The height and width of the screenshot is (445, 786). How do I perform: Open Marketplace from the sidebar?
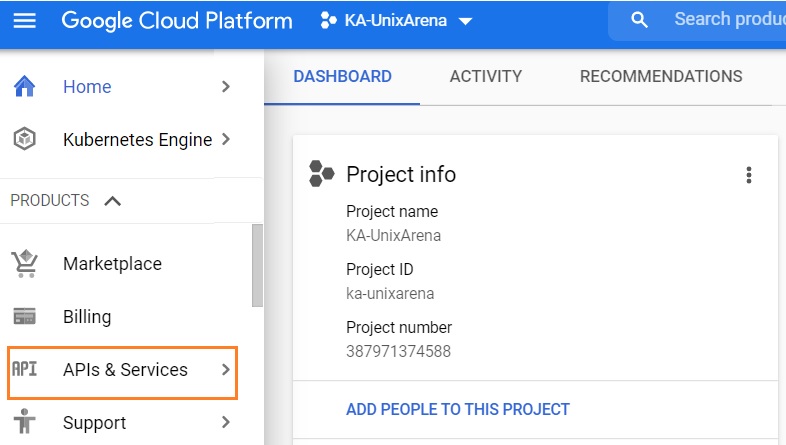[112, 264]
